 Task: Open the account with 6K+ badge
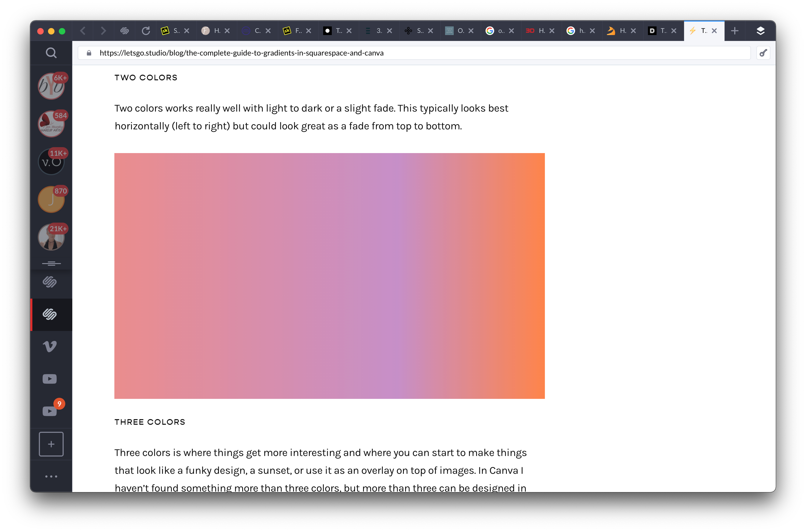coord(51,86)
